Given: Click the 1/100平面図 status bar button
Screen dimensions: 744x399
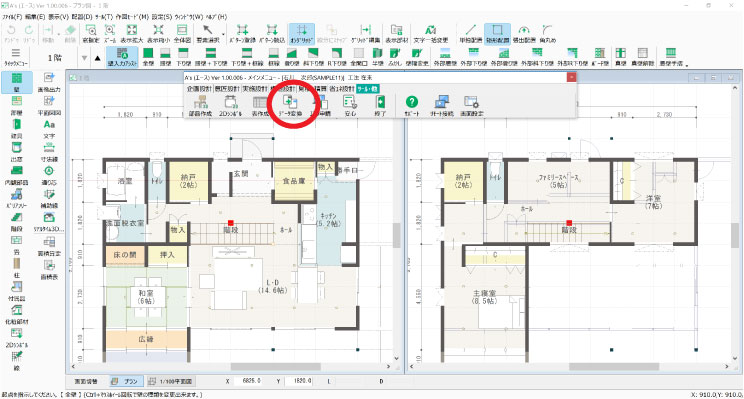Looking at the screenshot, I should [170, 381].
